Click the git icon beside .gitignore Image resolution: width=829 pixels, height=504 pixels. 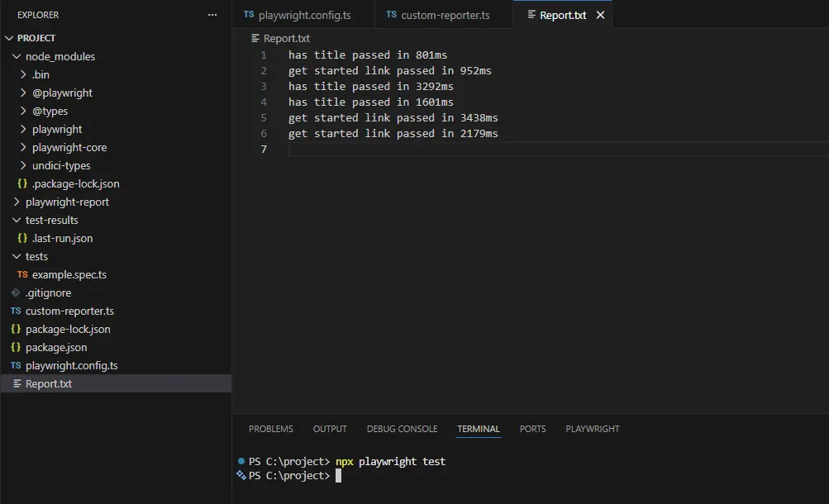(x=15, y=292)
